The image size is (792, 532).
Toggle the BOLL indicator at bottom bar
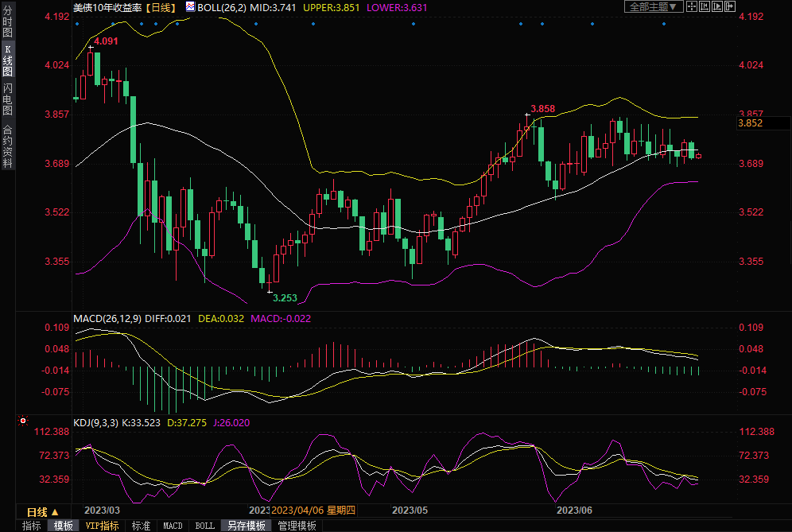coord(205,526)
